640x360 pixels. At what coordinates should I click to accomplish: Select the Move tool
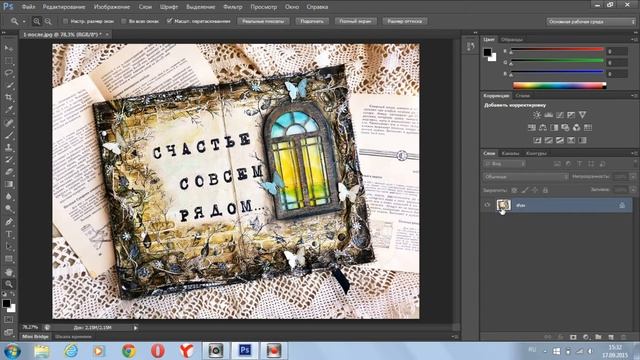click(x=9, y=49)
